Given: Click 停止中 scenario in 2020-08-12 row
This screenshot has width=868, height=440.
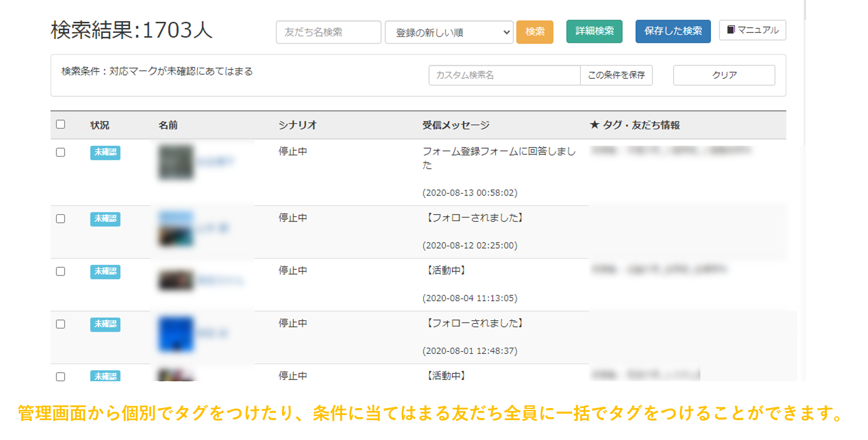Looking at the screenshot, I should [293, 217].
